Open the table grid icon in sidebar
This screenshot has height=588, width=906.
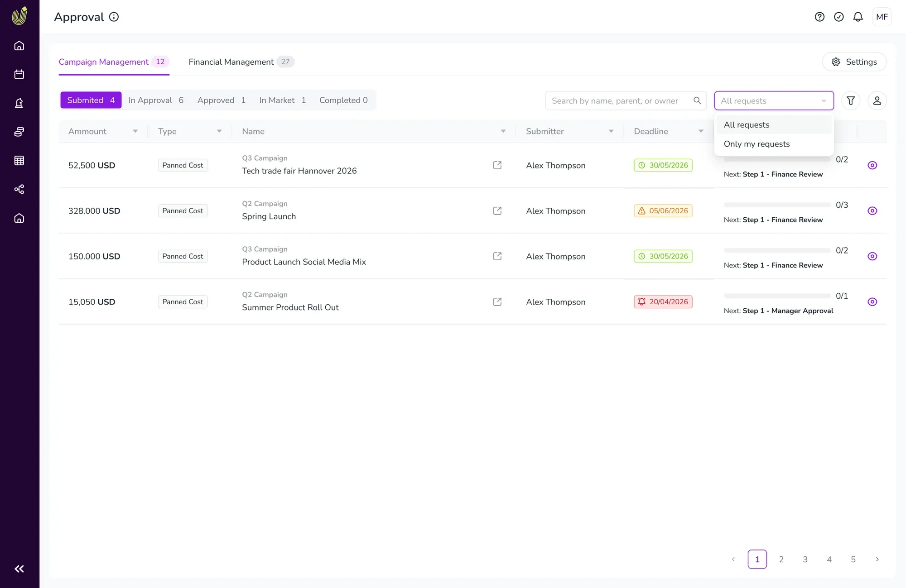[19, 161]
